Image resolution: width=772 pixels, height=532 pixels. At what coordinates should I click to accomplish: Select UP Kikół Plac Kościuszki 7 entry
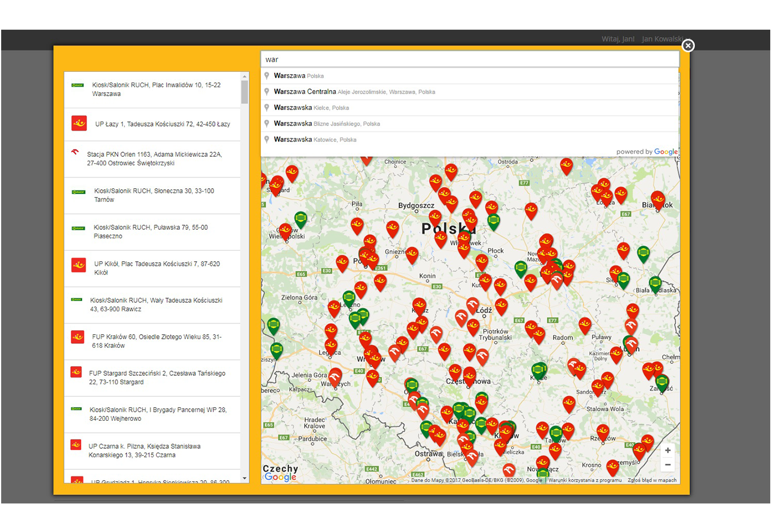[x=152, y=269]
